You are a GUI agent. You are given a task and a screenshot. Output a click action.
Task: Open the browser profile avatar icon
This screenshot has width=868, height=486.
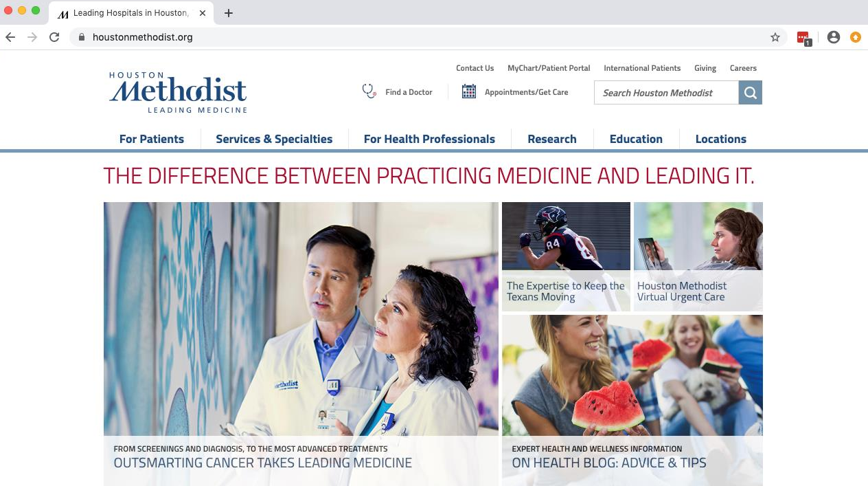tap(834, 37)
